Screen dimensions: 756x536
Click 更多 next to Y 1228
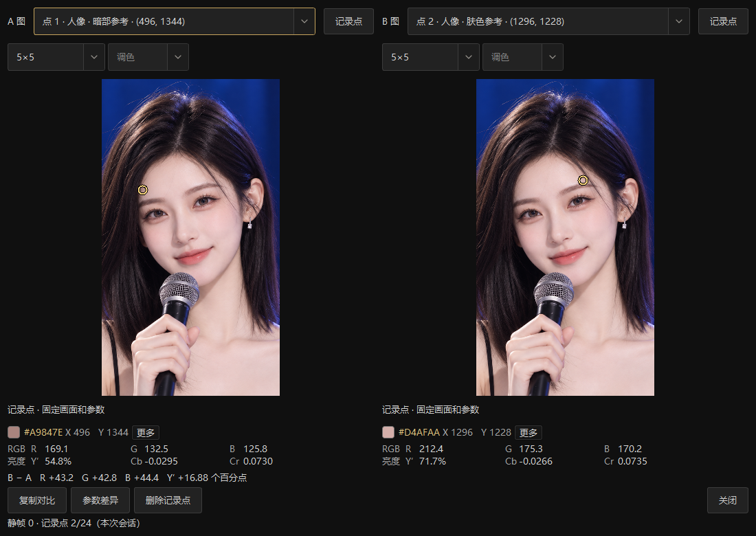coord(529,432)
